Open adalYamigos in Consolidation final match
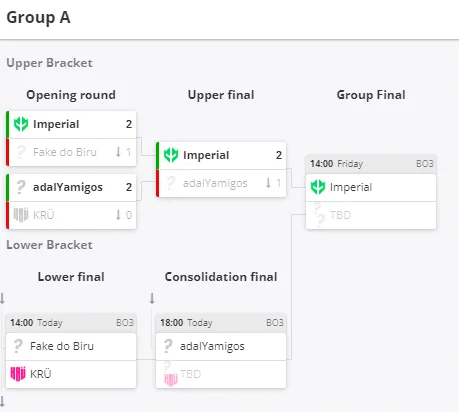Viewport: 459px width, 412px height. pos(221,346)
